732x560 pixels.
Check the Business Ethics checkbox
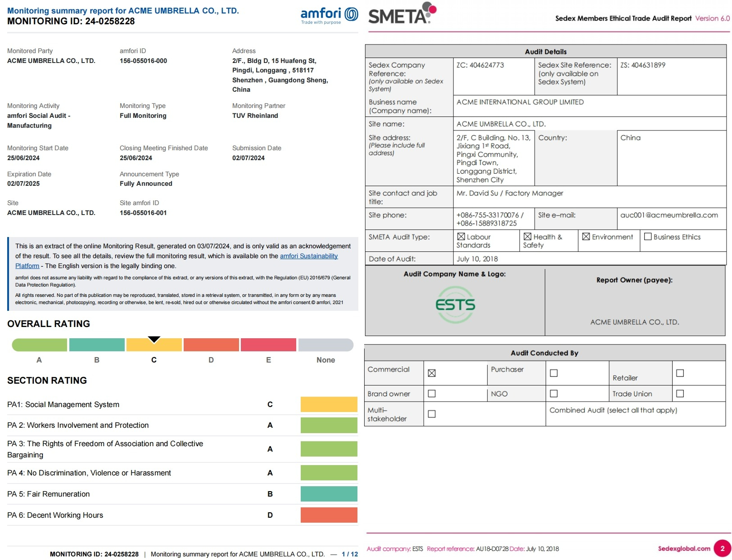tap(648, 237)
